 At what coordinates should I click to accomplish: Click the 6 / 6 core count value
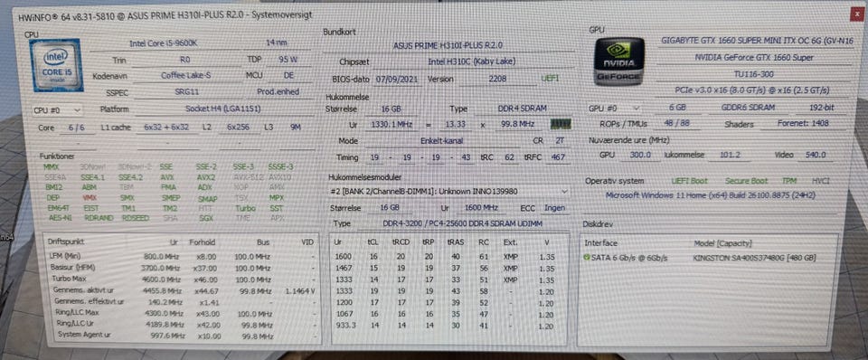point(77,128)
